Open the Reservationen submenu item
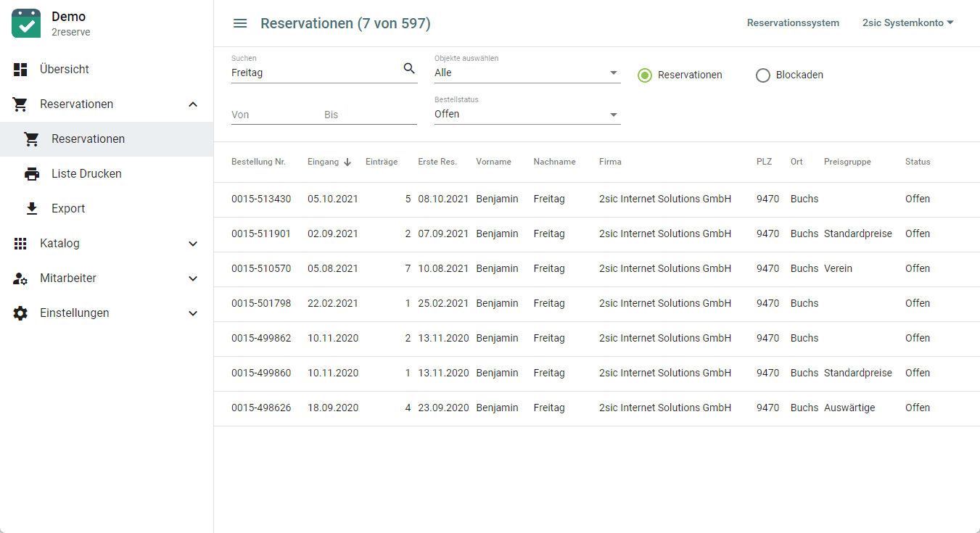 pos(88,139)
